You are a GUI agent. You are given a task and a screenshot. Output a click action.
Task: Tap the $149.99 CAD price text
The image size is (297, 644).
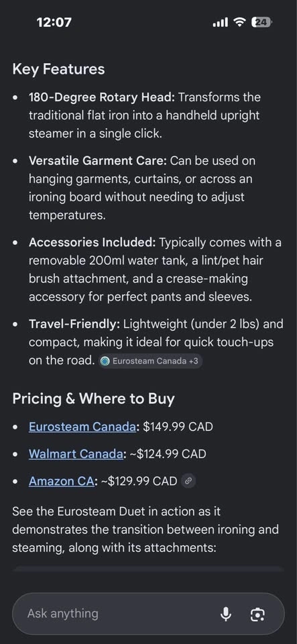pyautogui.click(x=178, y=427)
